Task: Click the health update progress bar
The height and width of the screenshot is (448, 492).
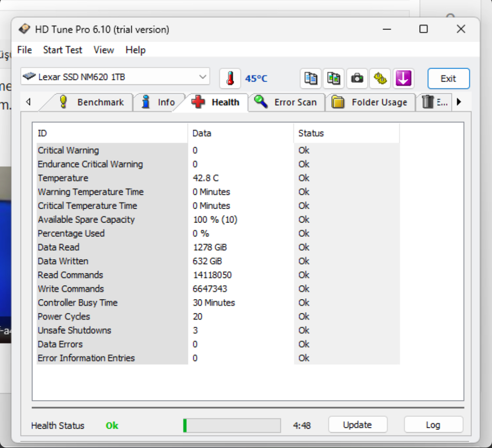Action: coord(232,425)
